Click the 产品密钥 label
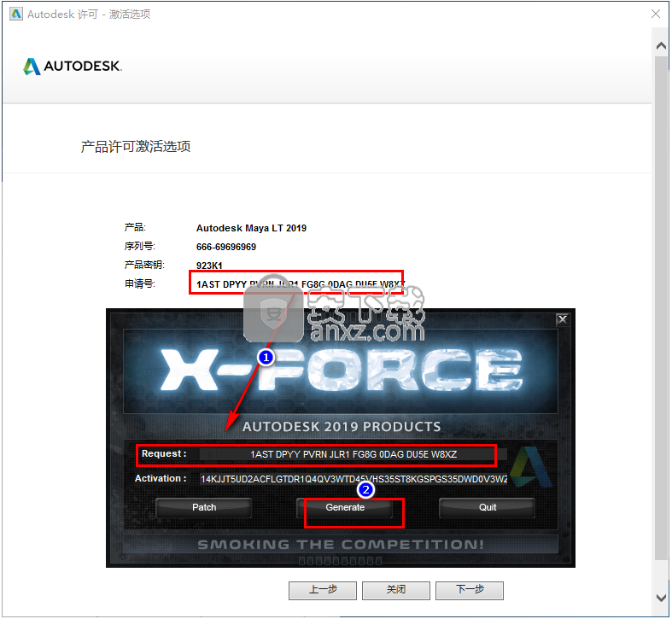 pyautogui.click(x=144, y=265)
